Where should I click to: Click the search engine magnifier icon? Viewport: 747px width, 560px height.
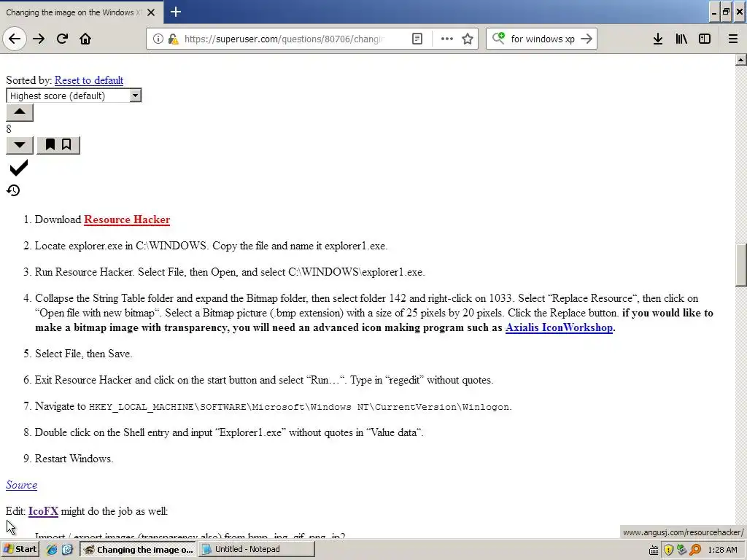498,38
